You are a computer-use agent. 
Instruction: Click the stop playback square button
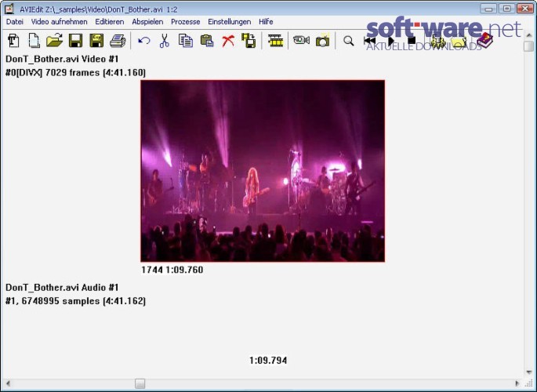coord(412,41)
